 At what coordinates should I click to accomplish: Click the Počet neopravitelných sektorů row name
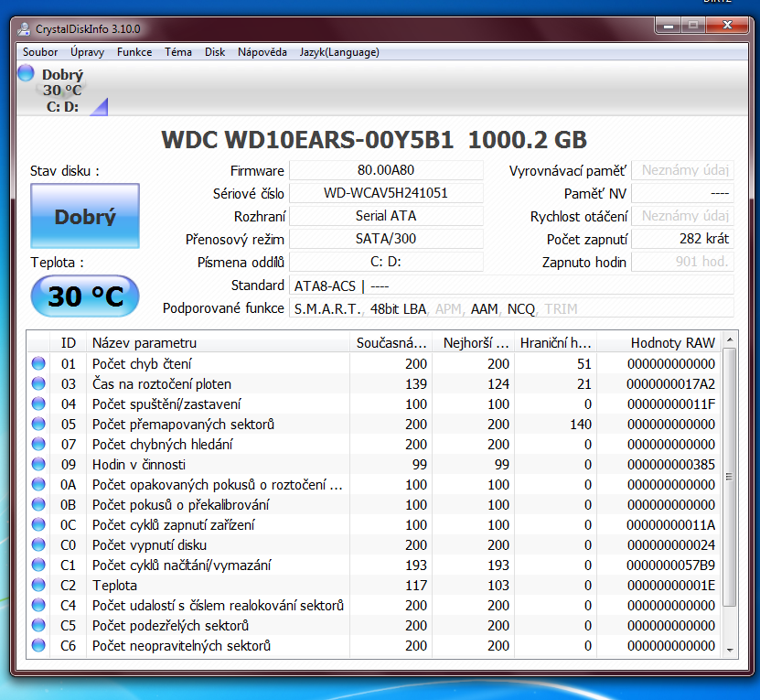181,645
